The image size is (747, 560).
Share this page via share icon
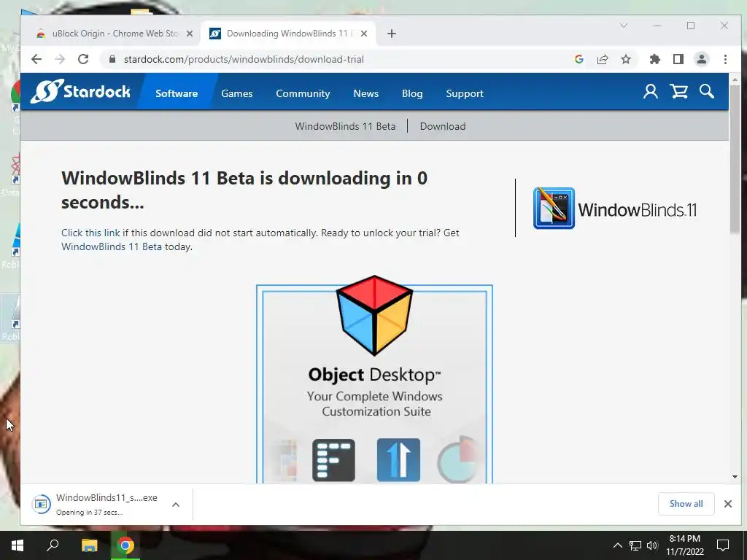pyautogui.click(x=603, y=59)
